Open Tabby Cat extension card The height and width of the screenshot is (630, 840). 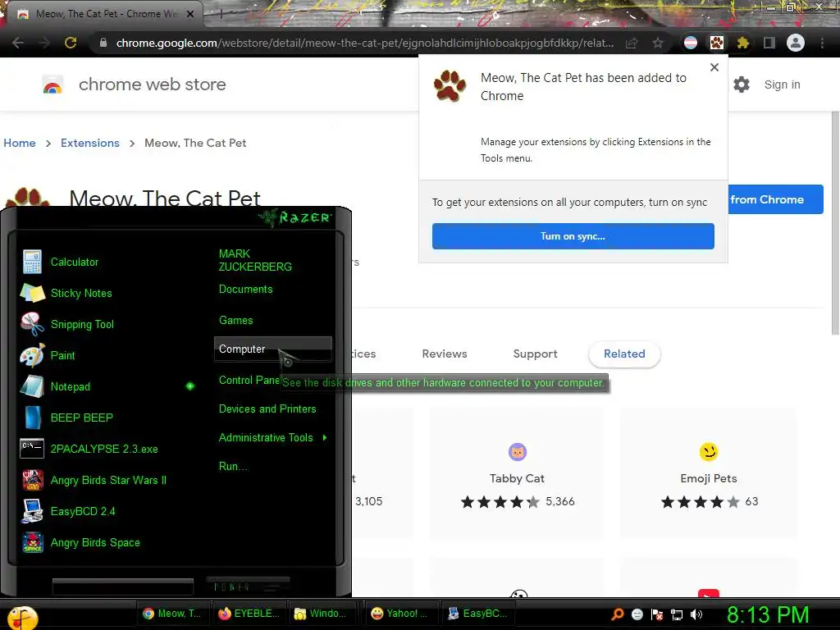(517, 472)
